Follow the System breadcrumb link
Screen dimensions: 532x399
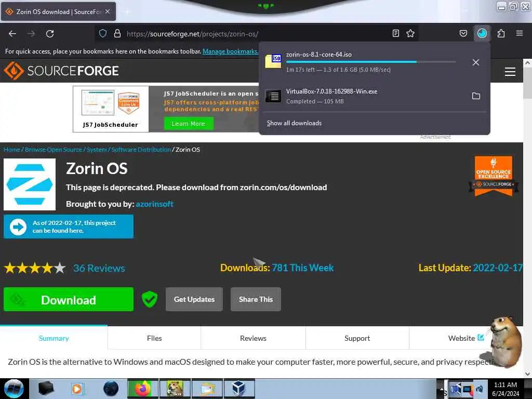96,150
